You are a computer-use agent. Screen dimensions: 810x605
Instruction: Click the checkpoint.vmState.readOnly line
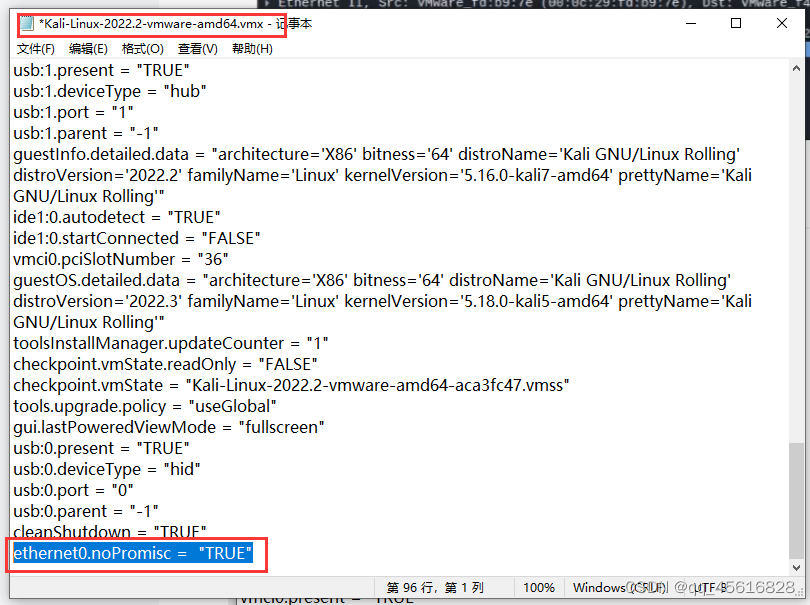[165, 364]
